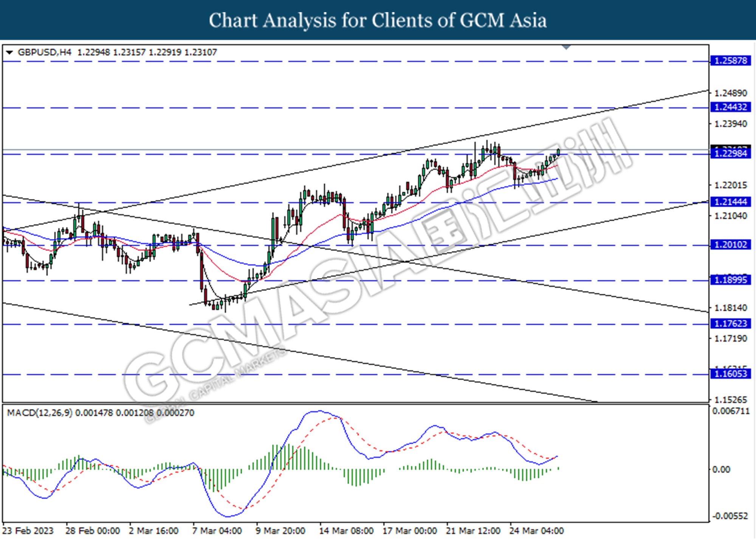756x540 pixels.
Task: Click the 9 Mar 20:00 time label
Action: (280, 531)
